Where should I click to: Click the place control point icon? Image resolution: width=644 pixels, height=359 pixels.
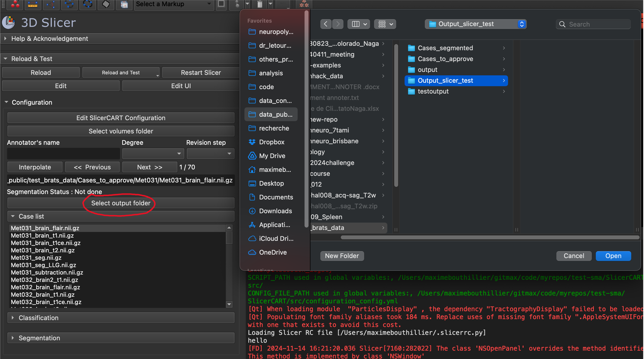click(237, 4)
